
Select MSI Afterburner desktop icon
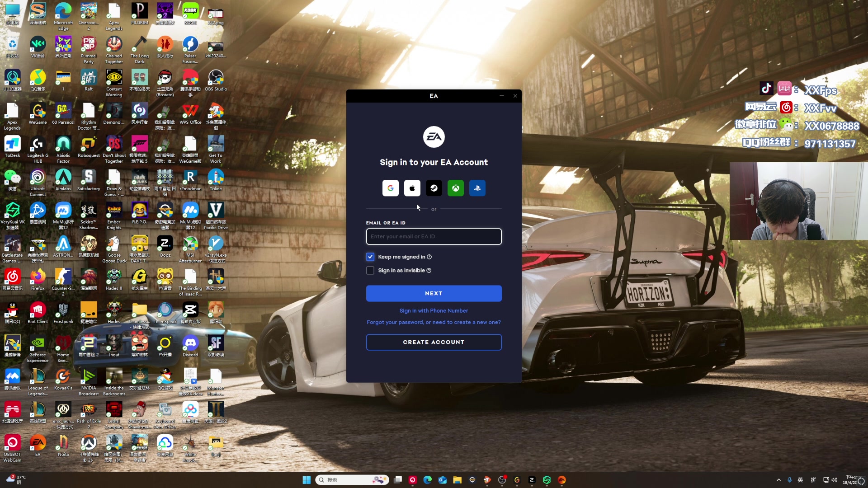tap(190, 249)
